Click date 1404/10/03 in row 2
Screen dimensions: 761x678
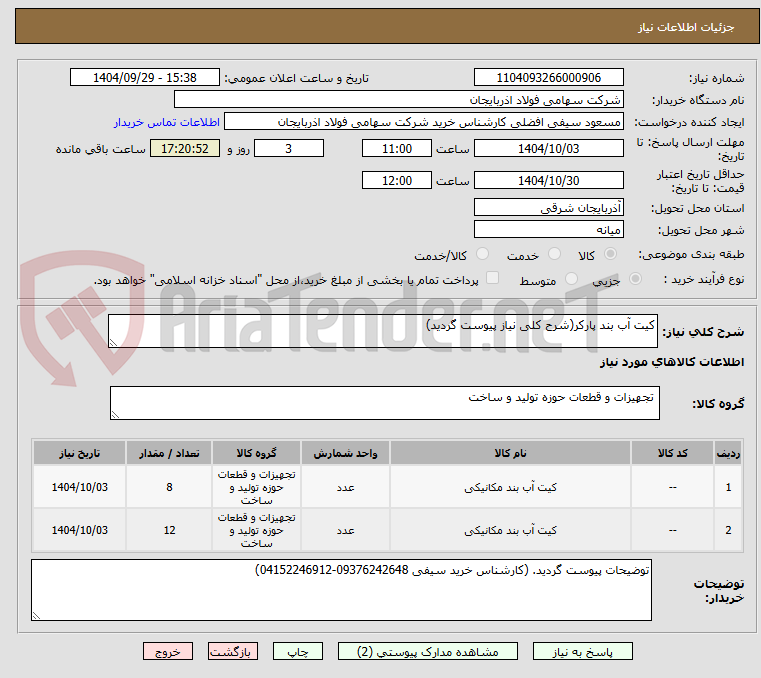[x=80, y=530]
